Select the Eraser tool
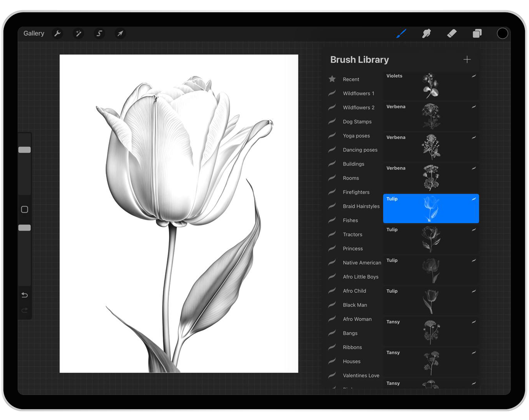Screen dimensions: 529x420 click(x=452, y=33)
